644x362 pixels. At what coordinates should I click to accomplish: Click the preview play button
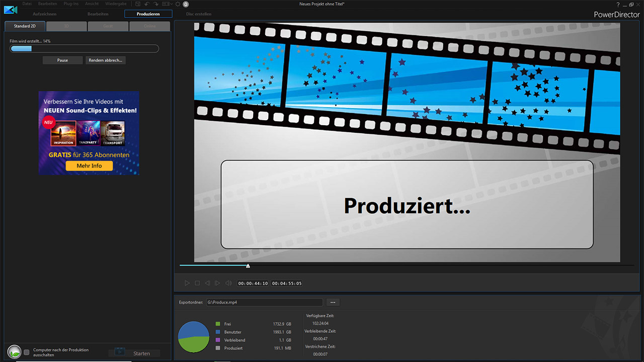187,284
